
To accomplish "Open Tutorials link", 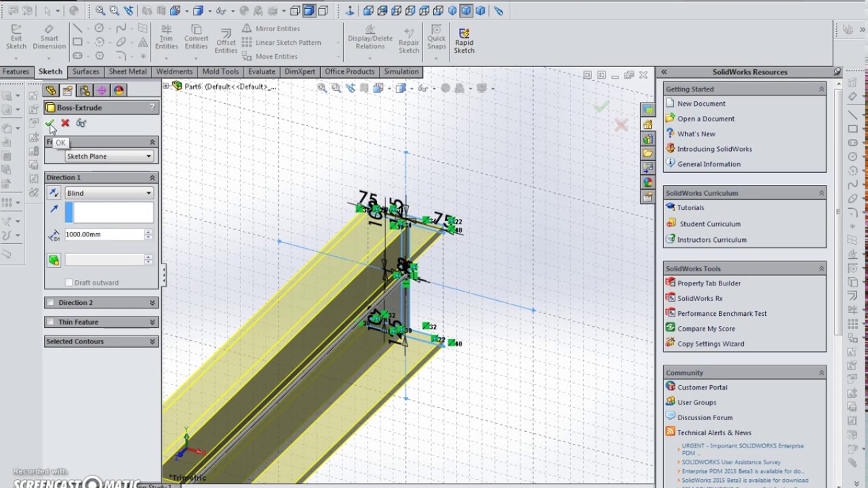I will click(690, 208).
